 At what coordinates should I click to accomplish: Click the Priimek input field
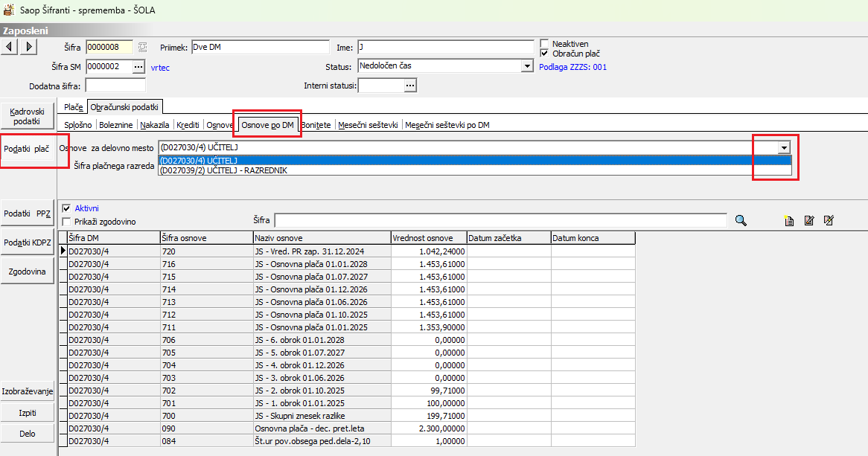[260, 47]
